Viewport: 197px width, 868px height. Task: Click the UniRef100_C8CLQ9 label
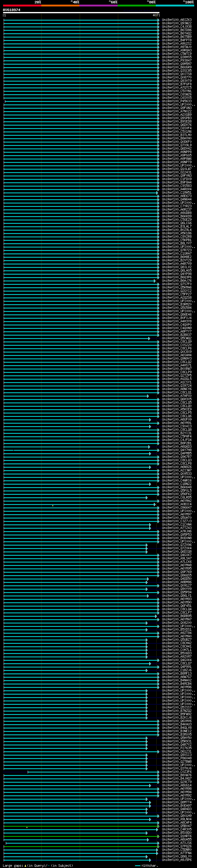coord(177,342)
